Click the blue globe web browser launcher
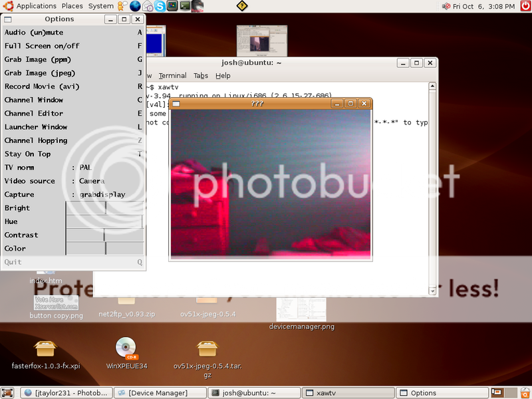This screenshot has width=532, height=399. click(x=136, y=6)
